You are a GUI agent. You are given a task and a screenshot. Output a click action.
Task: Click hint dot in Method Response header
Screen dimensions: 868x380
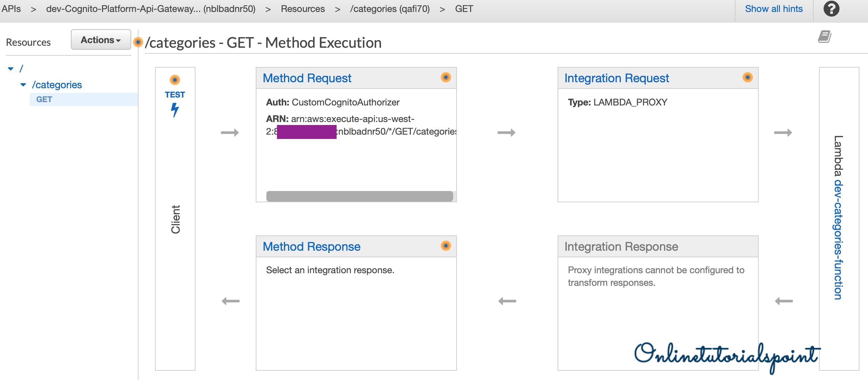pos(446,246)
